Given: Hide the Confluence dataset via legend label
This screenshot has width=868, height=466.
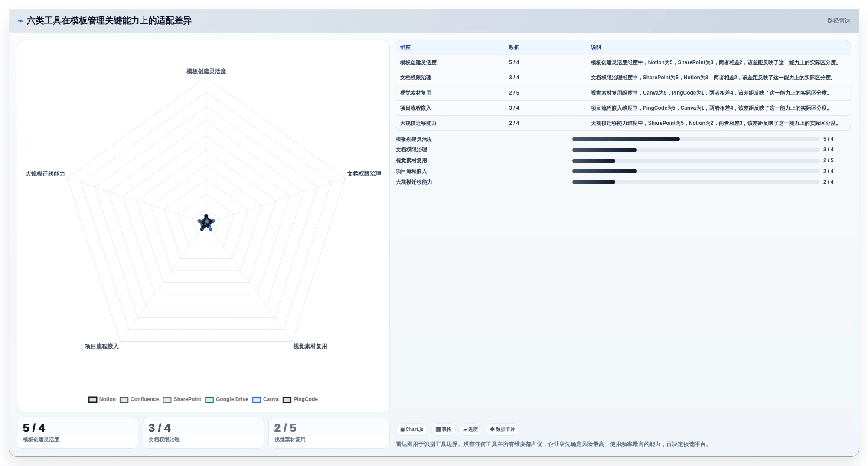Looking at the screenshot, I should tap(145, 399).
